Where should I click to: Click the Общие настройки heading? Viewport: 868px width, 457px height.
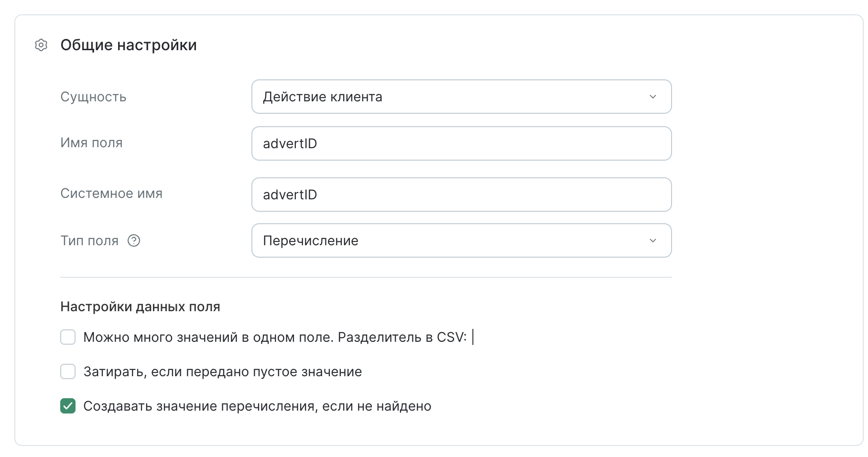tap(129, 45)
